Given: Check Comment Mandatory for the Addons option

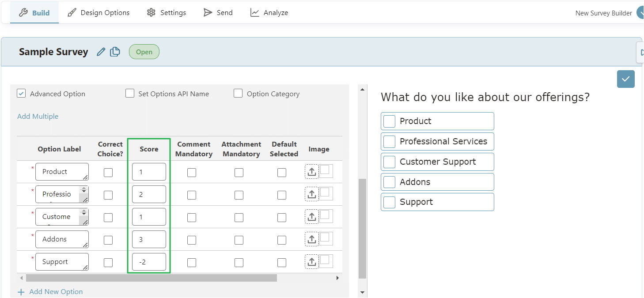Looking at the screenshot, I should 191,240.
